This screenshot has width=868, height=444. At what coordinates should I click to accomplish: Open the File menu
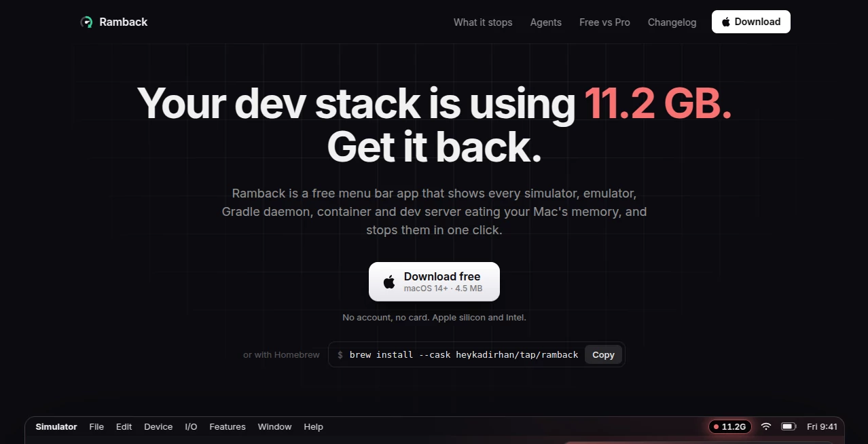pos(96,426)
